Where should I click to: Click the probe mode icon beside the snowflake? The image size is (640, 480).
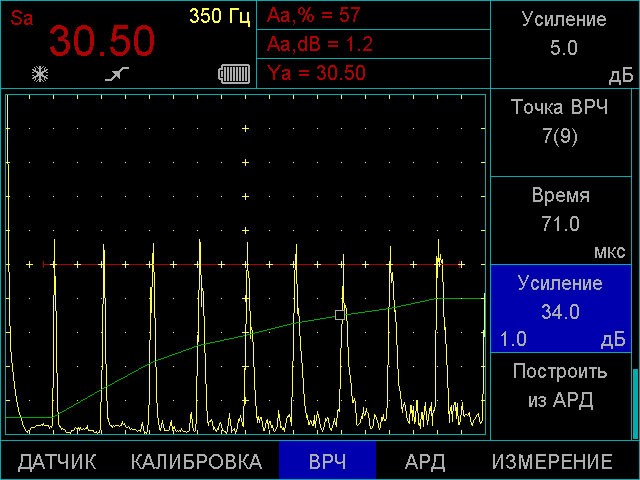(117, 75)
